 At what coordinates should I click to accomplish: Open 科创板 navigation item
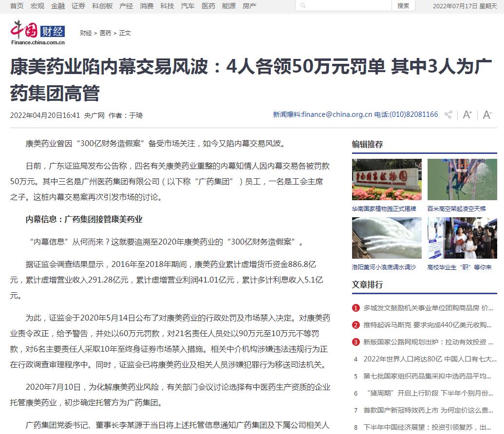102,6
